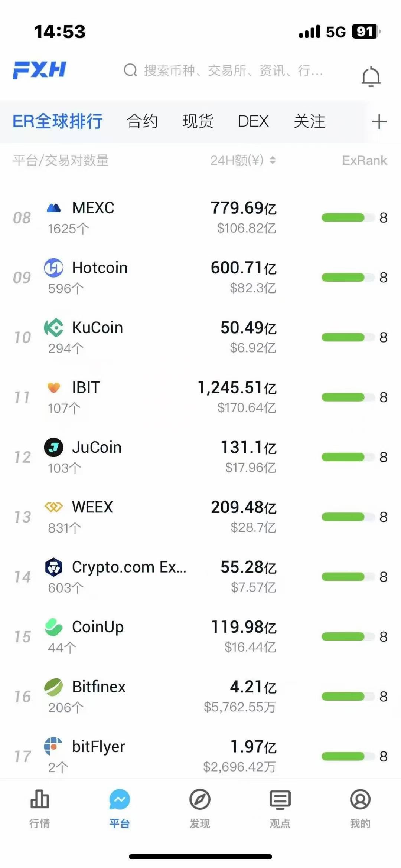The image size is (401, 868).
Task: Open 观点 opinions icon
Action: [x=280, y=799]
